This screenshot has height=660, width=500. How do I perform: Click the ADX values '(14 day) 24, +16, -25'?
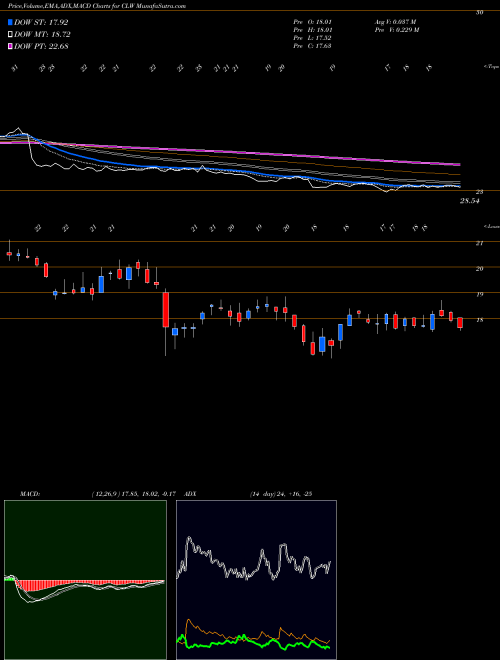[281, 494]
